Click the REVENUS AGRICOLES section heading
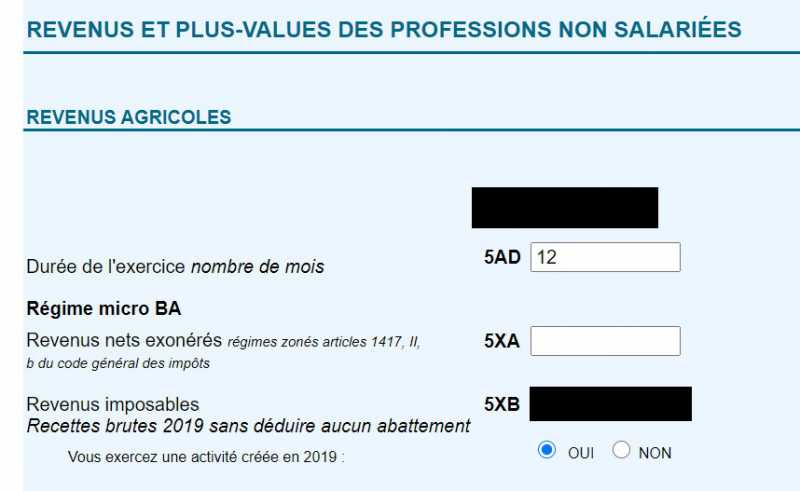800x491 pixels. click(128, 117)
